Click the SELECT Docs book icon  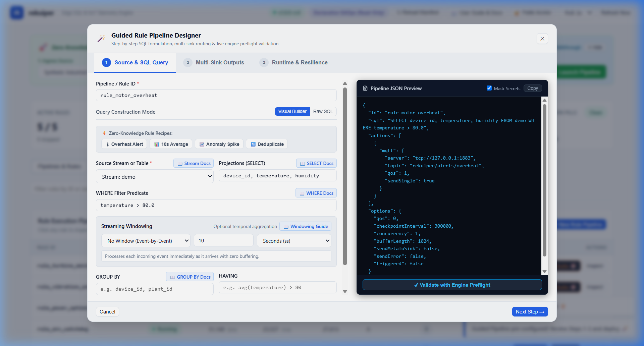pyautogui.click(x=303, y=164)
